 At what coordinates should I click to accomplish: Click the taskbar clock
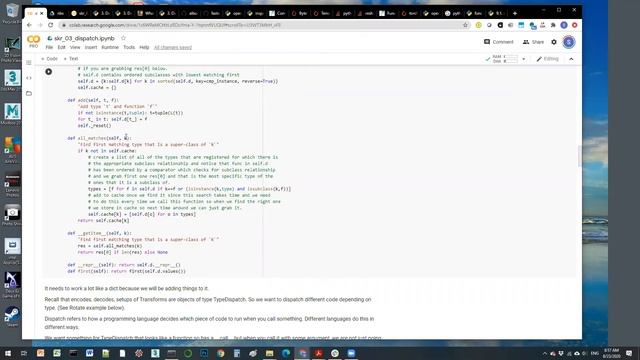611,353
